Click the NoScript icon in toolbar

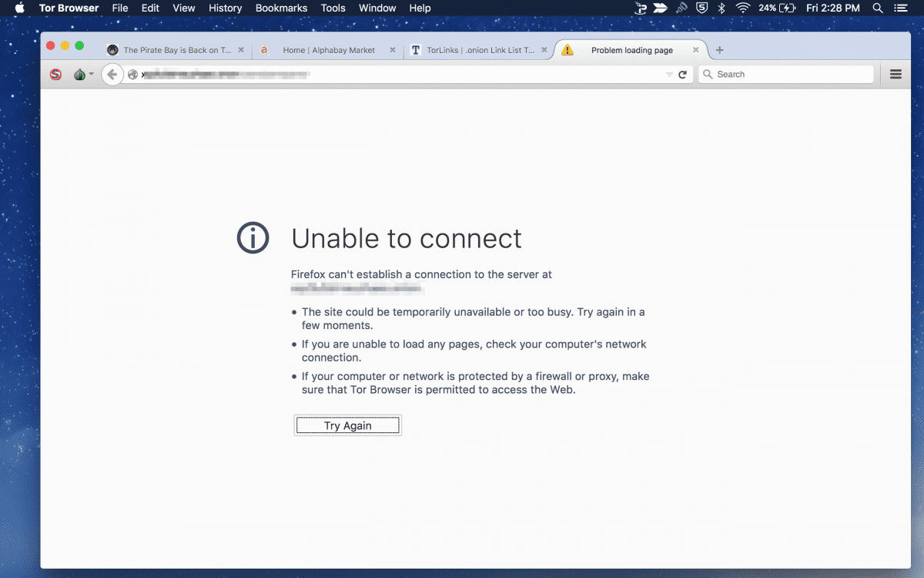[55, 75]
